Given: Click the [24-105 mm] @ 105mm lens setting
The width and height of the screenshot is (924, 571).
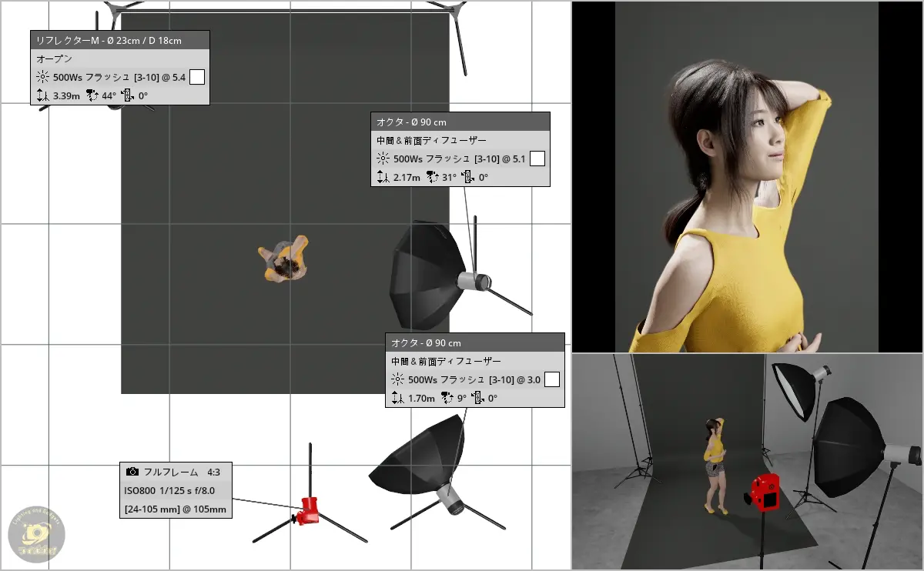Looking at the screenshot, I should (175, 509).
